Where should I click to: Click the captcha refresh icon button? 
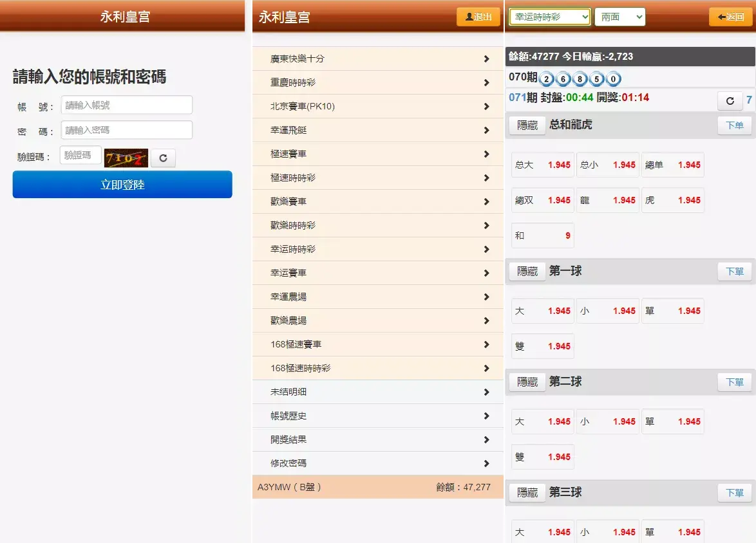pyautogui.click(x=163, y=158)
